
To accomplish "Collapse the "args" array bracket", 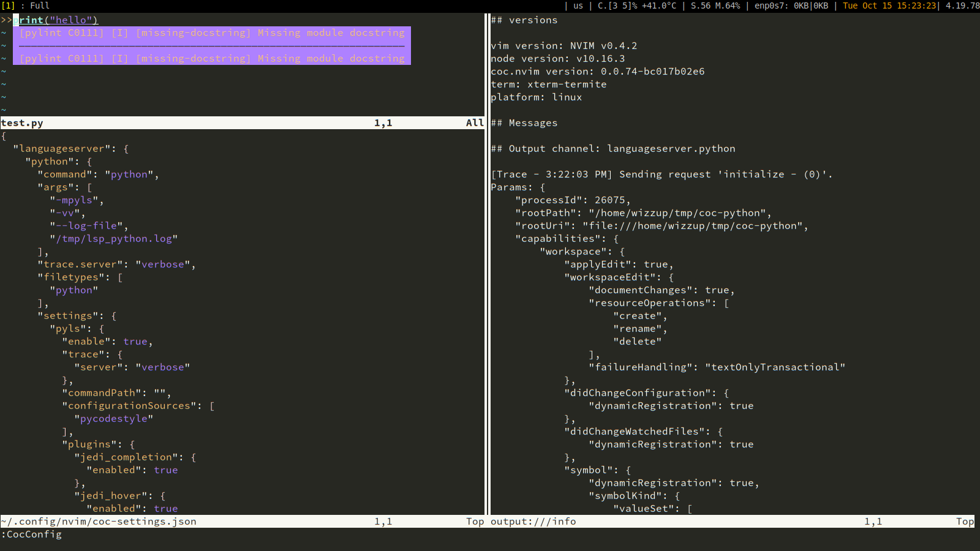I will (89, 187).
